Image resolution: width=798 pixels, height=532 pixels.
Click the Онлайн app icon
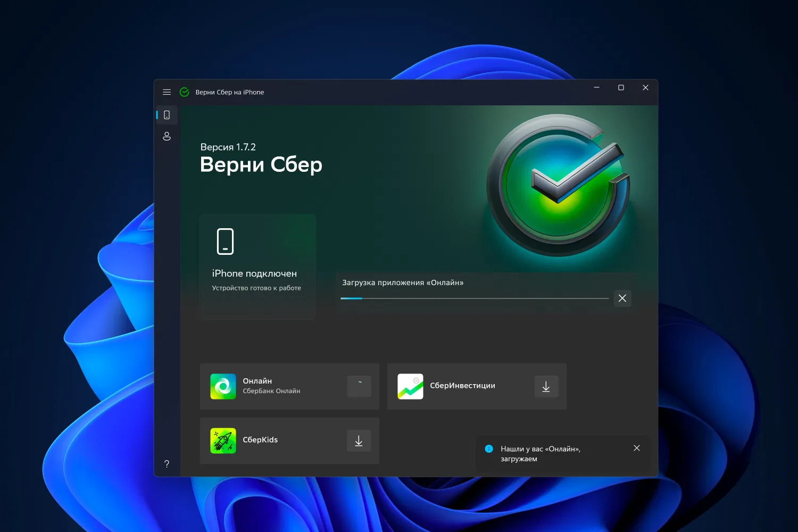[x=223, y=386]
